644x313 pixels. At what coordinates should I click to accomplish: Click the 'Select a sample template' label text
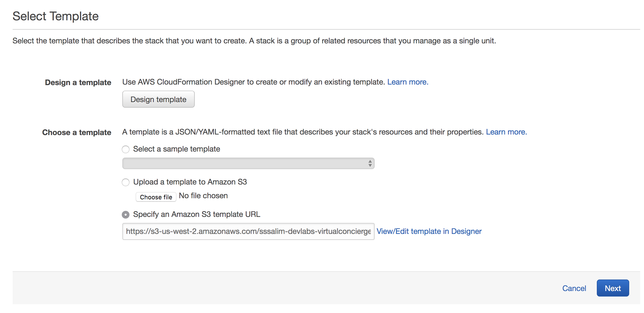177,149
